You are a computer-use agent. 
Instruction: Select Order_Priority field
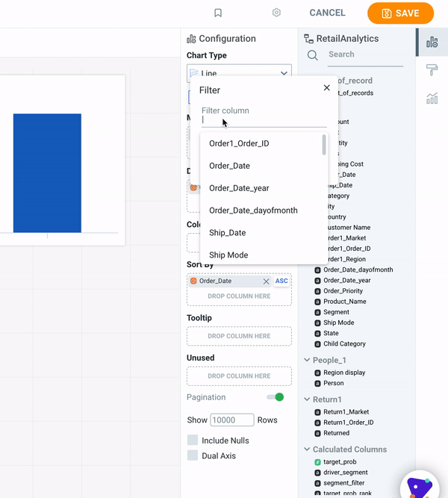pyautogui.click(x=343, y=291)
